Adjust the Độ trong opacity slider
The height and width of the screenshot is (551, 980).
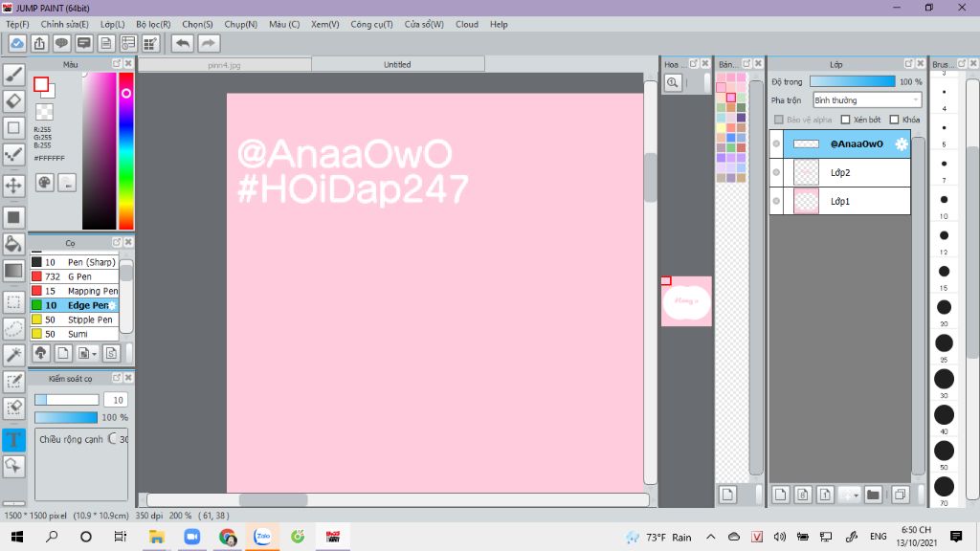(852, 82)
